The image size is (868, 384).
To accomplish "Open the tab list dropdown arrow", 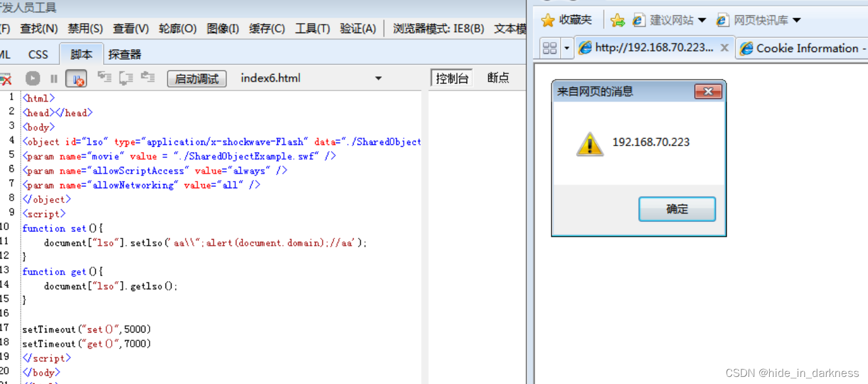I will (x=566, y=48).
